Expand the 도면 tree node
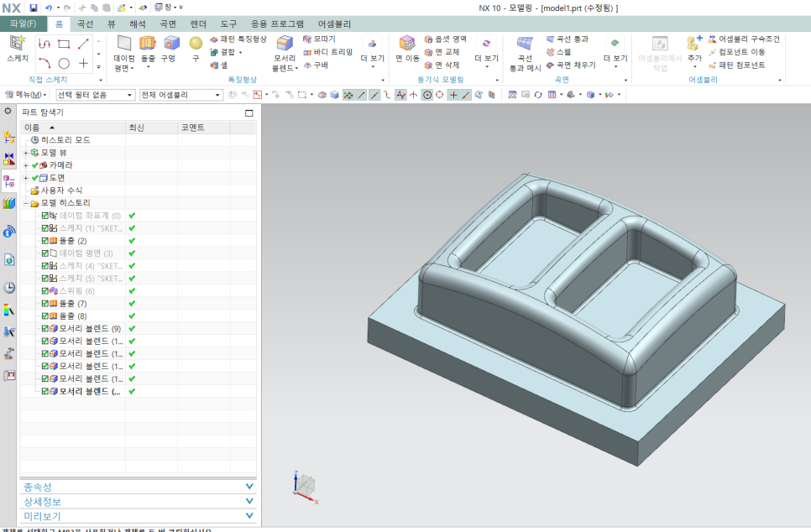The image size is (811, 532). [26, 178]
